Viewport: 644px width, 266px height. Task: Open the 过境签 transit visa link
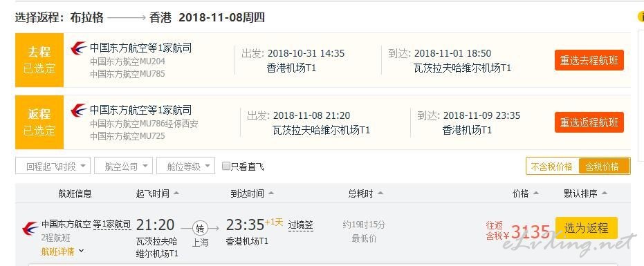301,225
